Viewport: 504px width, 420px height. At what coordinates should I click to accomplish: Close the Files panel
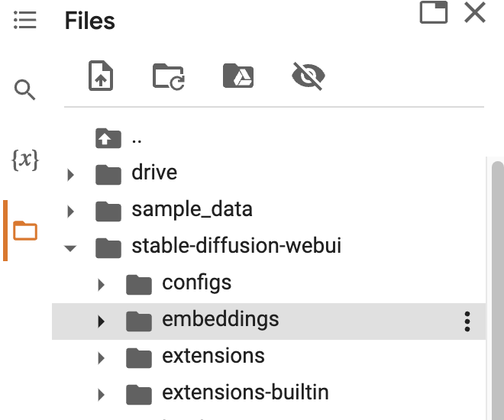[x=475, y=13]
